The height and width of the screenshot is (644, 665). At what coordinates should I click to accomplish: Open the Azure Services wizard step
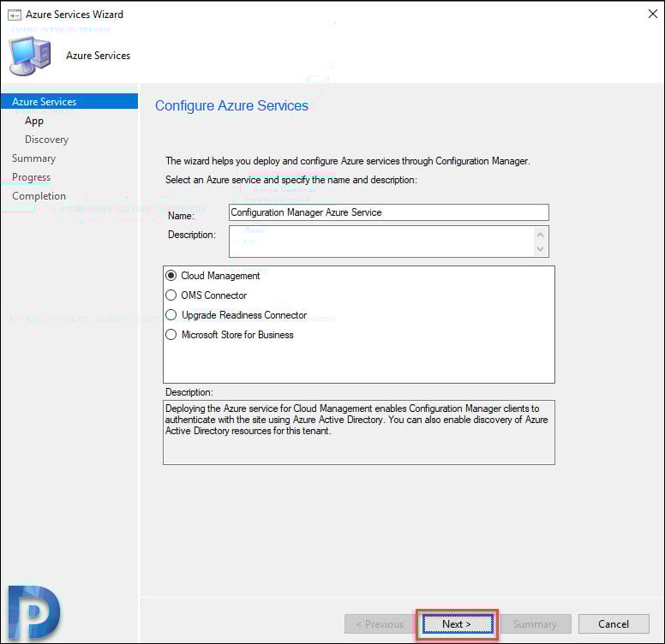tap(69, 102)
